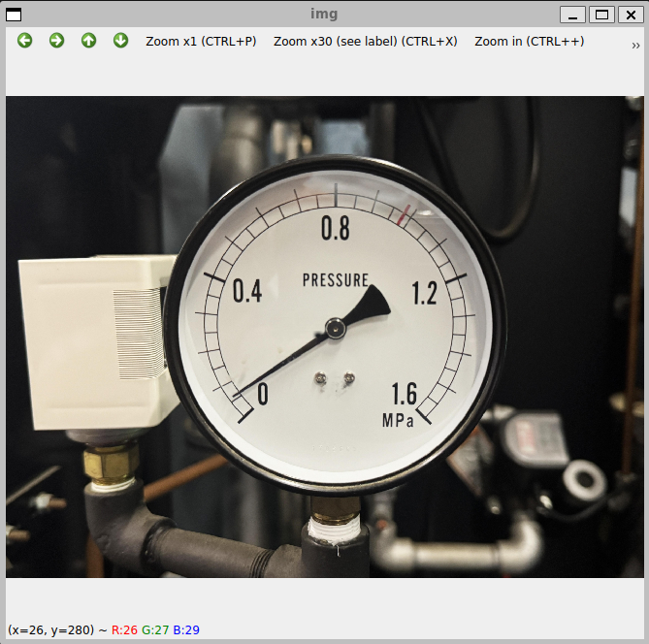649x644 pixels.
Task: Click the 'img' title bar text
Action: point(324,15)
